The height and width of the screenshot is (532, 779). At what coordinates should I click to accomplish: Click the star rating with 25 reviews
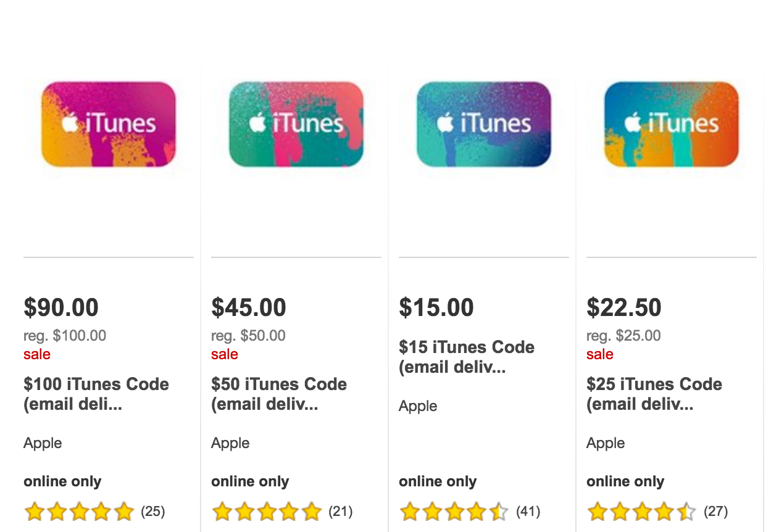(x=79, y=512)
